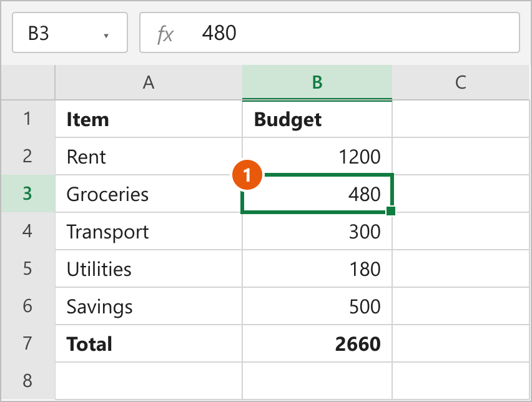Select column C header
The width and height of the screenshot is (532, 402).
tap(461, 82)
